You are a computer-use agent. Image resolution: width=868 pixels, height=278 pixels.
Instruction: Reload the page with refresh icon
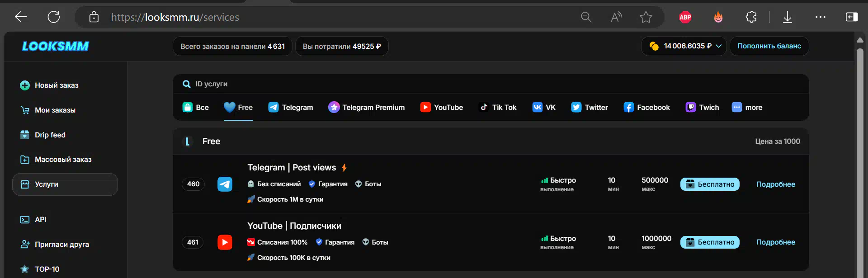(x=54, y=17)
